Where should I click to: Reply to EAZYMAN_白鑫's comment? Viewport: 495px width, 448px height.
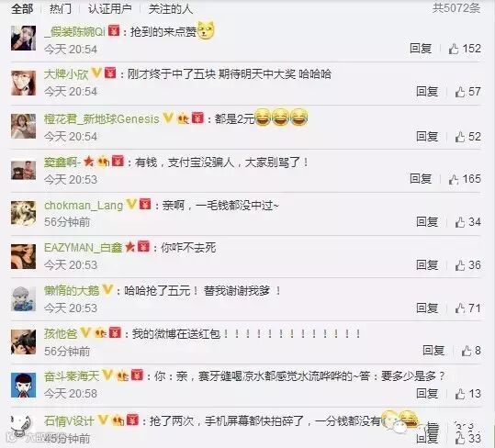tap(427, 265)
